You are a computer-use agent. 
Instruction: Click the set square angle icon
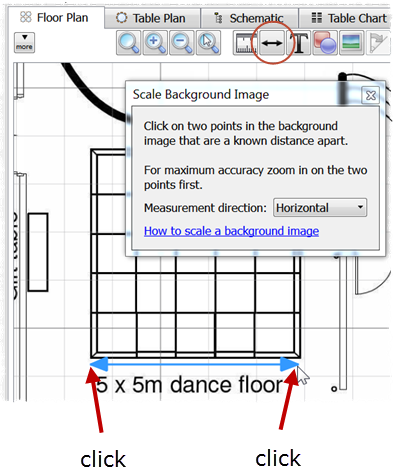(378, 43)
